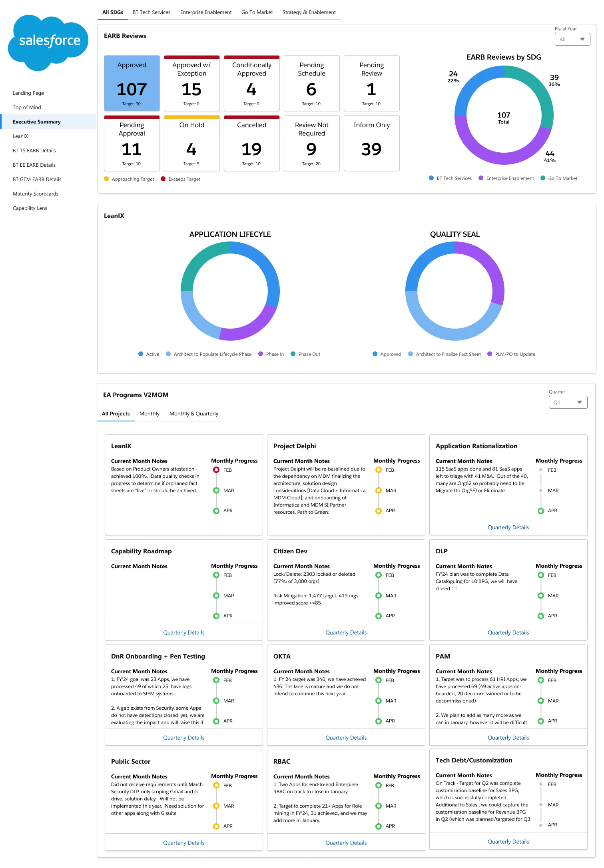Select the Pending Review tile
Image resolution: width=604 pixels, height=868 pixels.
pyautogui.click(x=372, y=83)
